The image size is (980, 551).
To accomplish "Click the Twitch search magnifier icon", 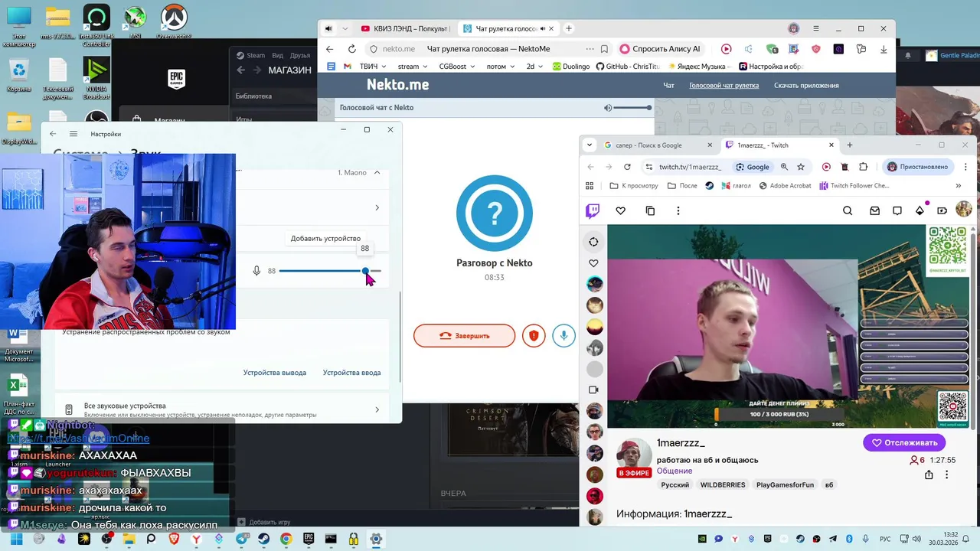I will click(x=848, y=210).
